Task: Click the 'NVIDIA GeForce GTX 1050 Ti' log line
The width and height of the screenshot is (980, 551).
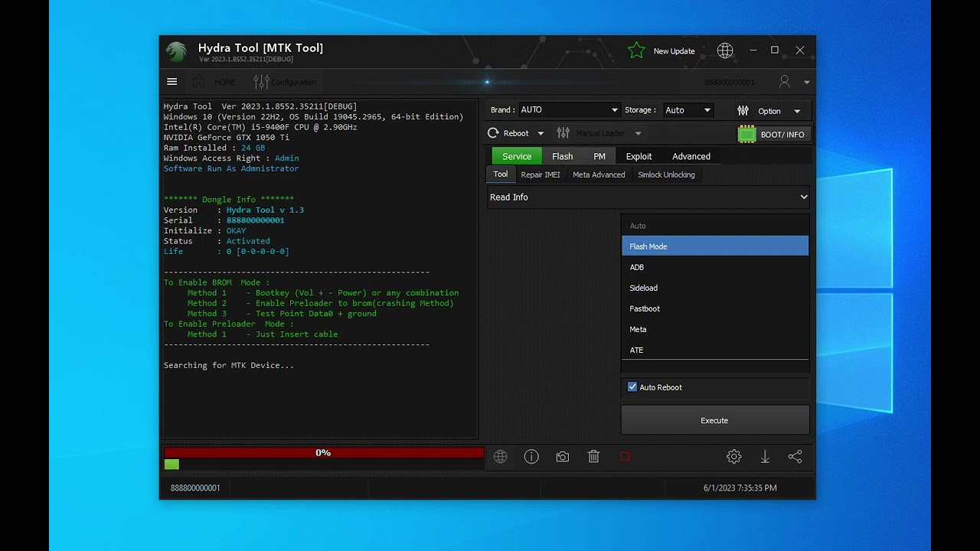Action: point(227,138)
